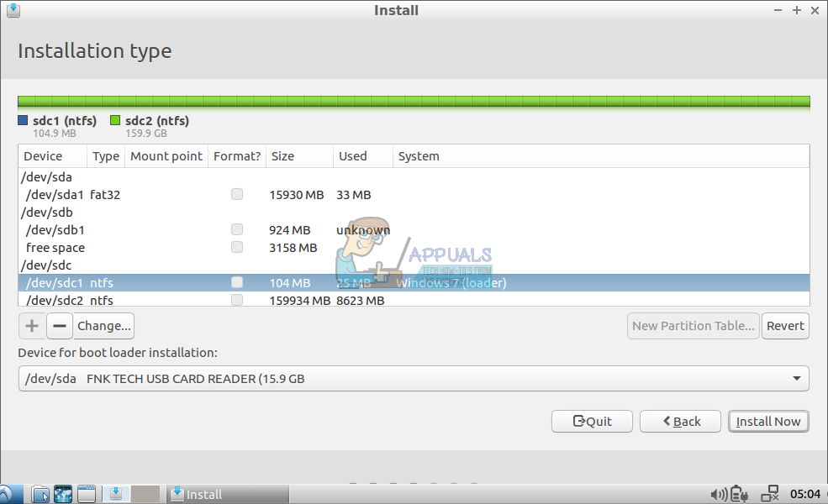The height and width of the screenshot is (504, 828).
Task: Click the 15930 MB size cell
Action: tap(296, 195)
